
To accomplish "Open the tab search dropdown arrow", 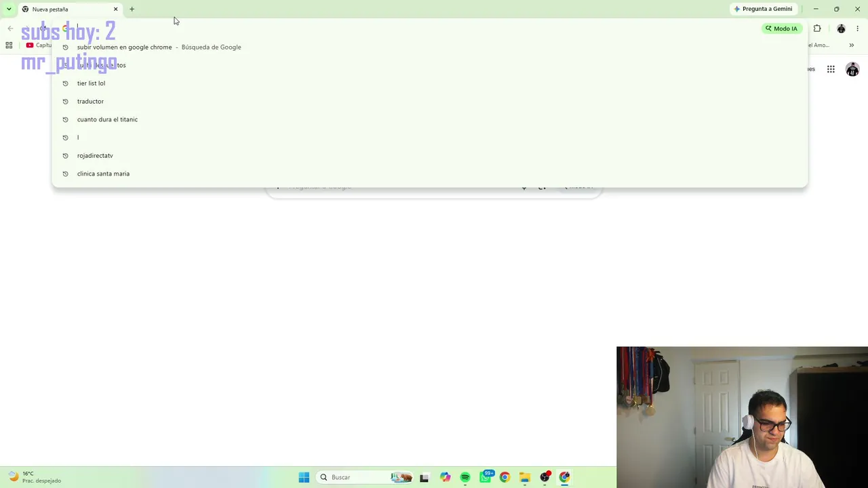I will [x=9, y=9].
